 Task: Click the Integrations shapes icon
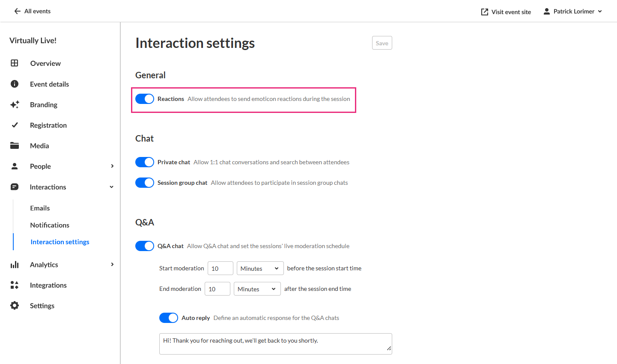pyautogui.click(x=15, y=285)
